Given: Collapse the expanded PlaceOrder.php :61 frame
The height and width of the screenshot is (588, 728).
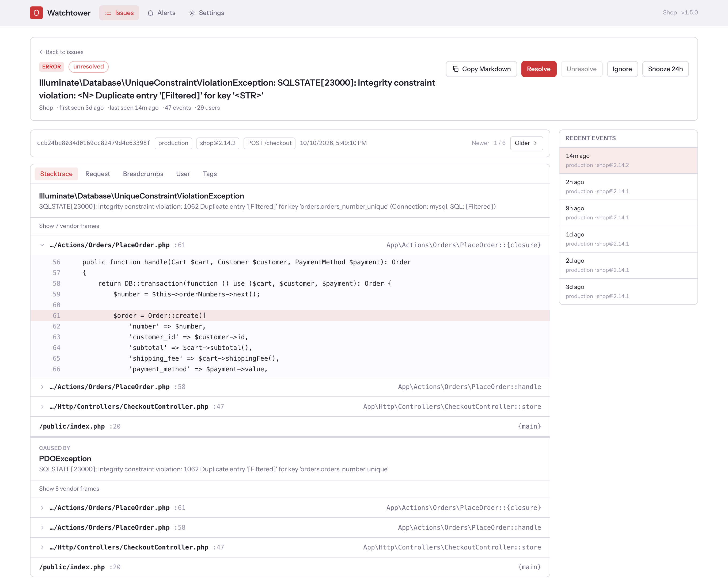Looking at the screenshot, I should pos(290,245).
